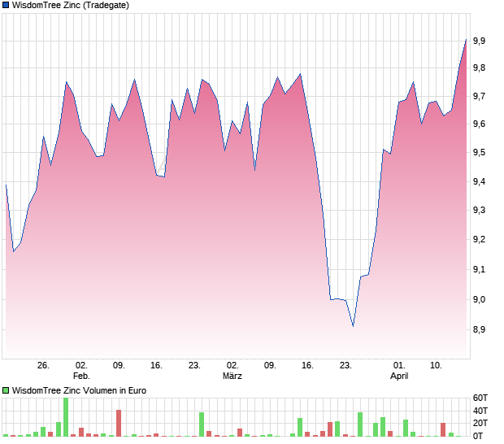The height and width of the screenshot is (444, 504).
Task: Click the price line's highest peak at far right
Action: (466, 39)
